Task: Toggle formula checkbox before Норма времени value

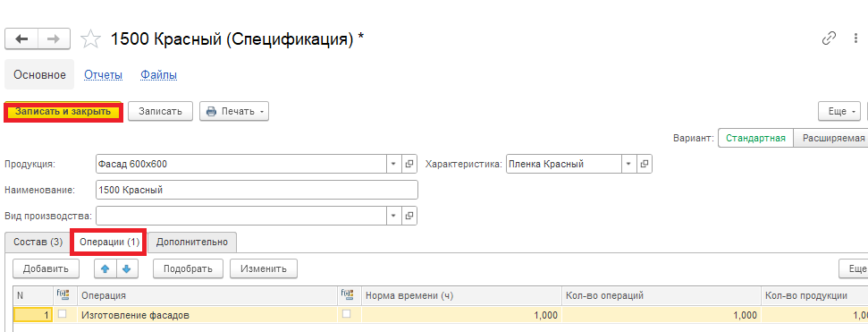Action: (347, 314)
